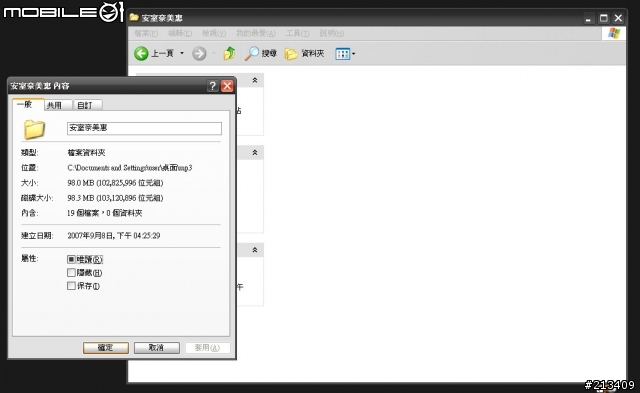Open the Back button history dropdown arrow
Screen dimensions: 640x393
pyautogui.click(x=182, y=53)
